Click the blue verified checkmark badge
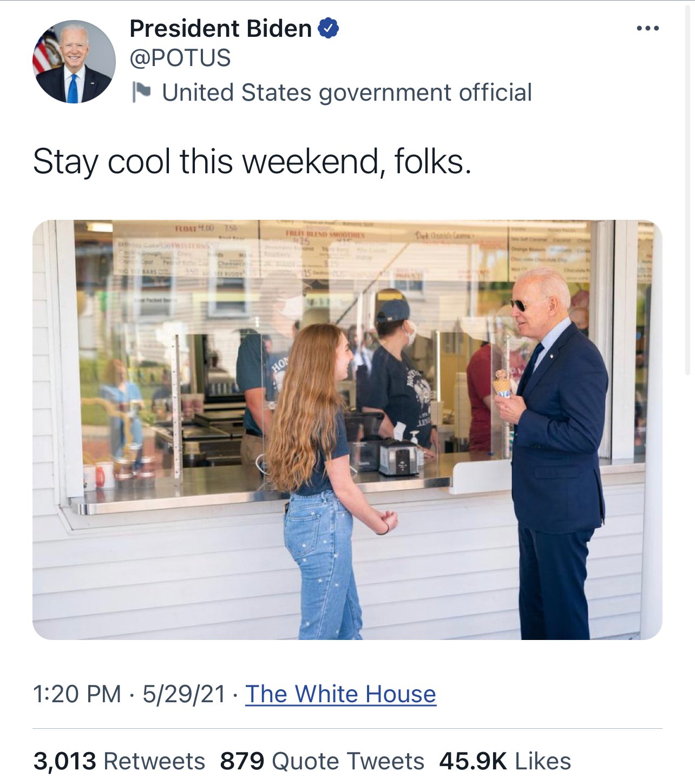695x784 pixels. tap(329, 28)
